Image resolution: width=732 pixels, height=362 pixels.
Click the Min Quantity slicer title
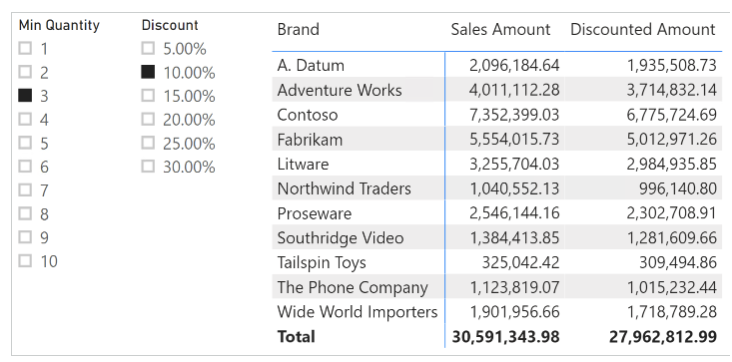[59, 25]
